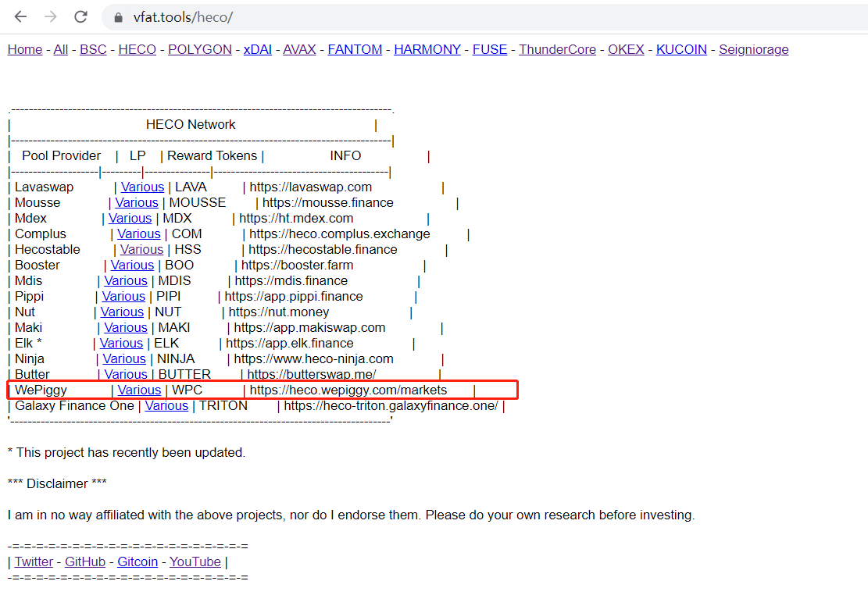Open Various link in Elk row
Screen dimensions: 868x606
coord(121,343)
